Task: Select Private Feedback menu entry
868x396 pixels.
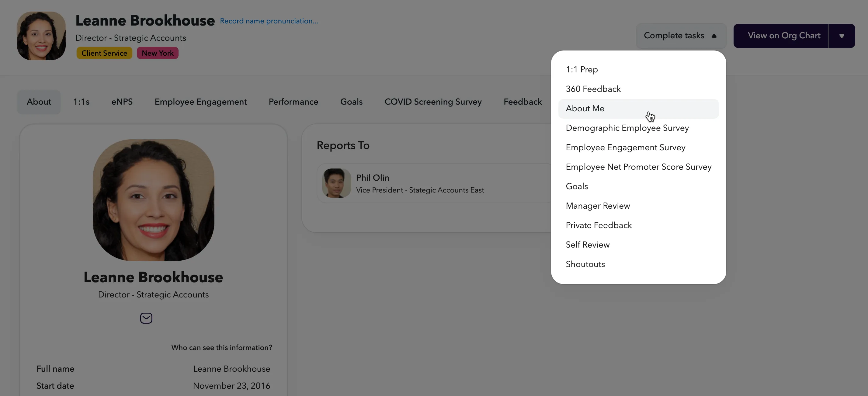Action: [639, 225]
